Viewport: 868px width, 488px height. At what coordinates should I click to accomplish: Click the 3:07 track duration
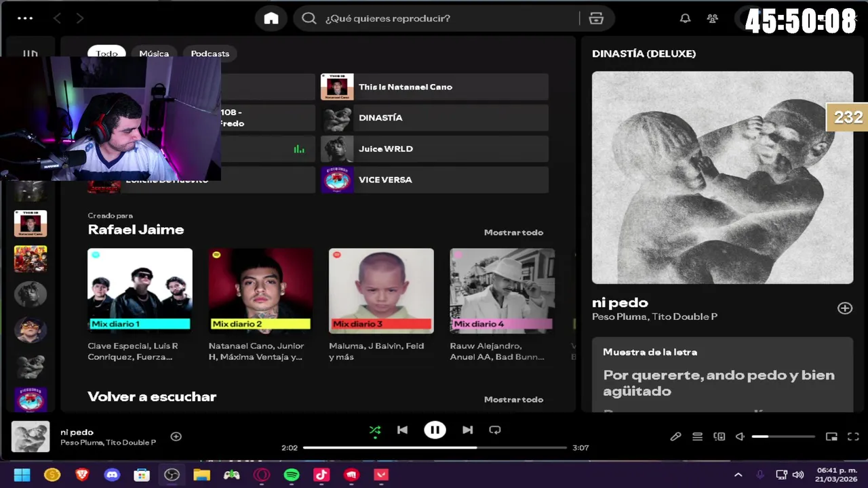(x=580, y=447)
